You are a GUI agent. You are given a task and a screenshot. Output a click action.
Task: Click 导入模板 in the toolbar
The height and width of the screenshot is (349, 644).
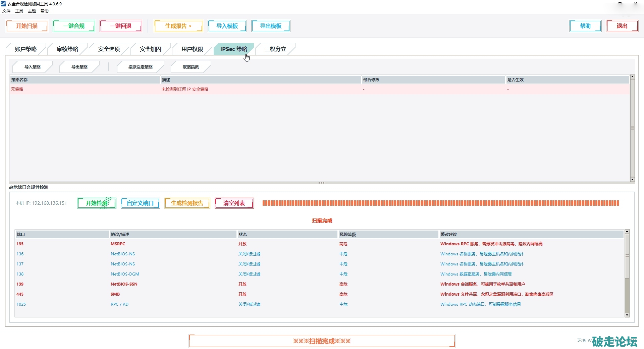click(227, 26)
